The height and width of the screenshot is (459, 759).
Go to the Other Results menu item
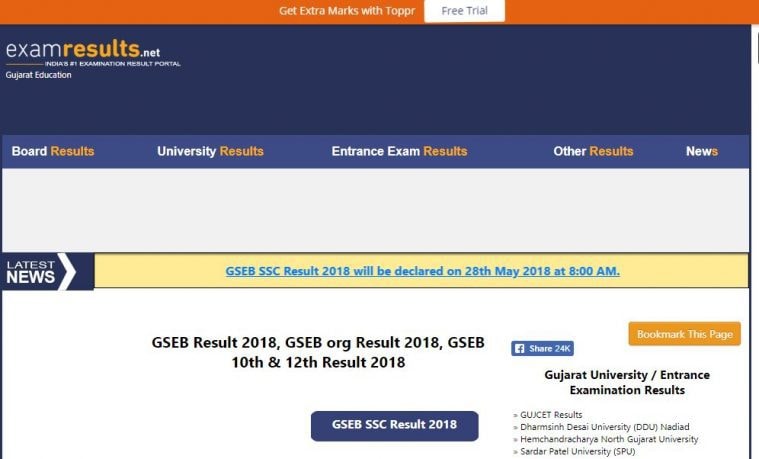(x=593, y=151)
